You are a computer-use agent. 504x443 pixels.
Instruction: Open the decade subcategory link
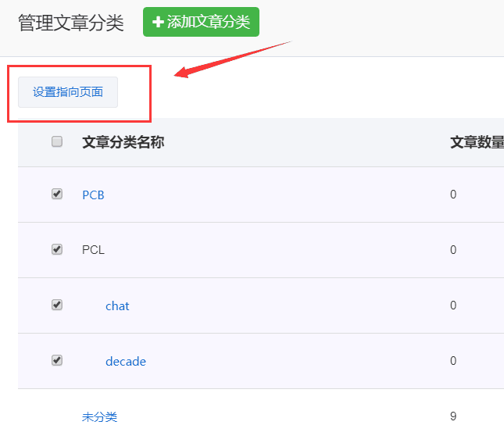tap(126, 361)
